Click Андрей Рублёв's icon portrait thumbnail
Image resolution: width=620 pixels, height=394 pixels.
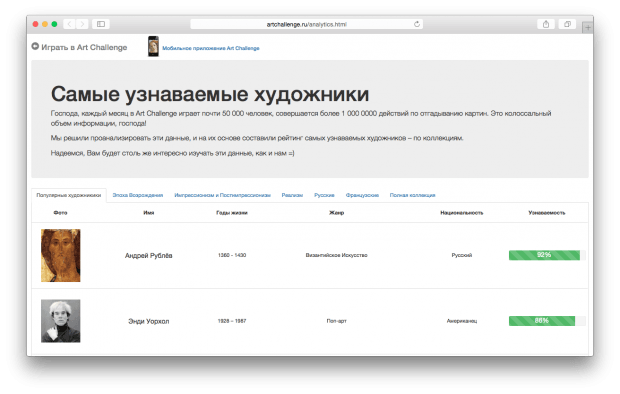click(60, 256)
